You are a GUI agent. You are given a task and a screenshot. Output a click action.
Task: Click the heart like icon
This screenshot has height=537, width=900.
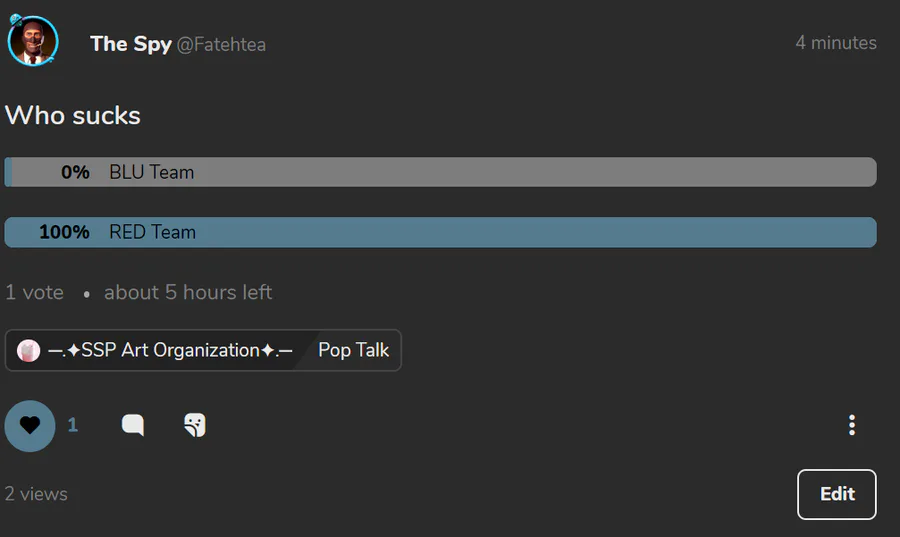30,426
